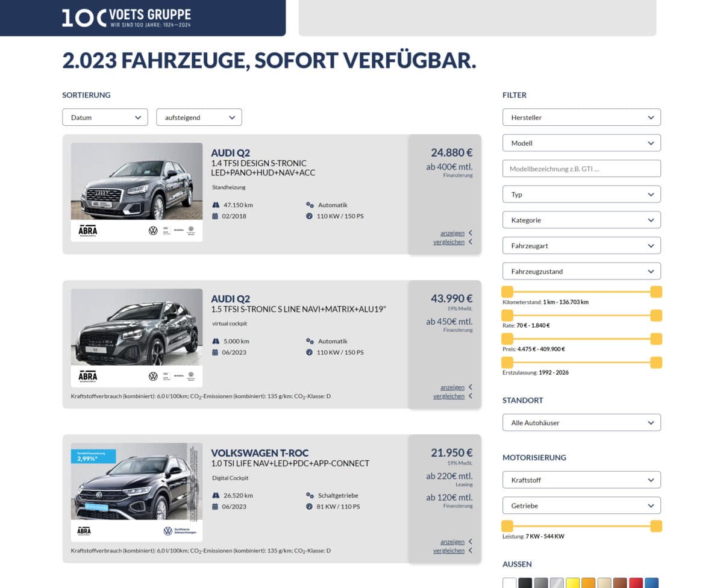Viewport: 723px width, 588px height.
Task: Click the 'ab 220€ mtl.' leasing rate
Action: pyautogui.click(x=449, y=476)
